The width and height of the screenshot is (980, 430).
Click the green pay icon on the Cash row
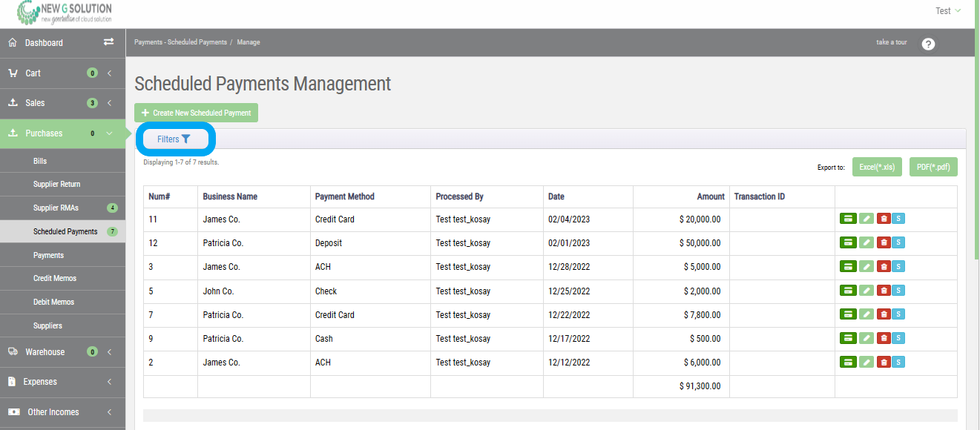pyautogui.click(x=848, y=338)
